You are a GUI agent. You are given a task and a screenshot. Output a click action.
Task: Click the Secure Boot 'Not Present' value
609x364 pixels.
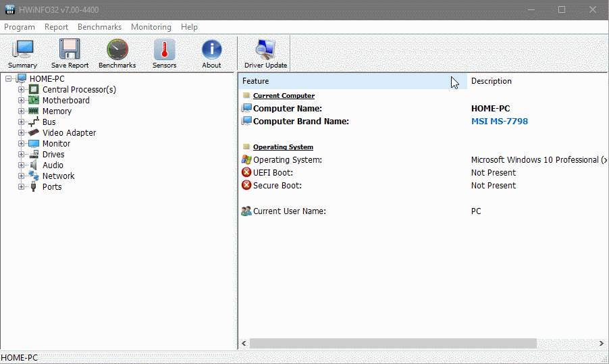494,185
